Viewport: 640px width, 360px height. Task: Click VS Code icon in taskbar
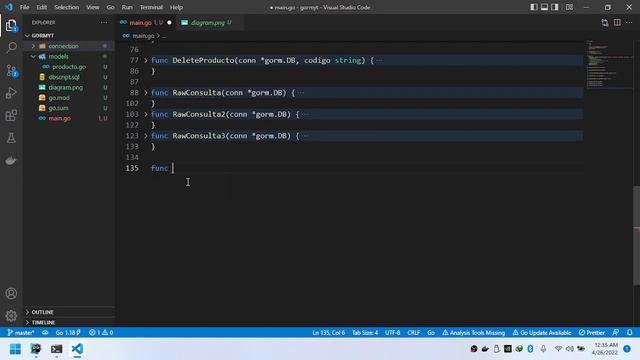(x=77, y=349)
